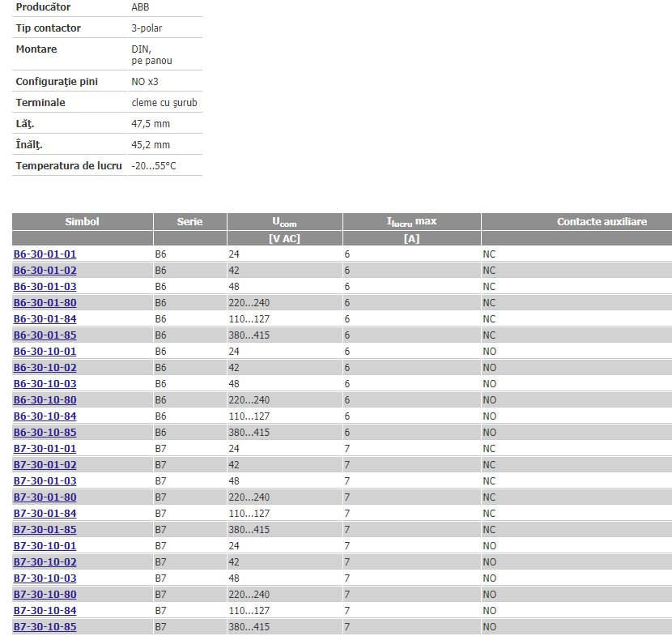Select the B7-30-10-84 symbol link
The image size is (672, 636).
click(x=45, y=611)
